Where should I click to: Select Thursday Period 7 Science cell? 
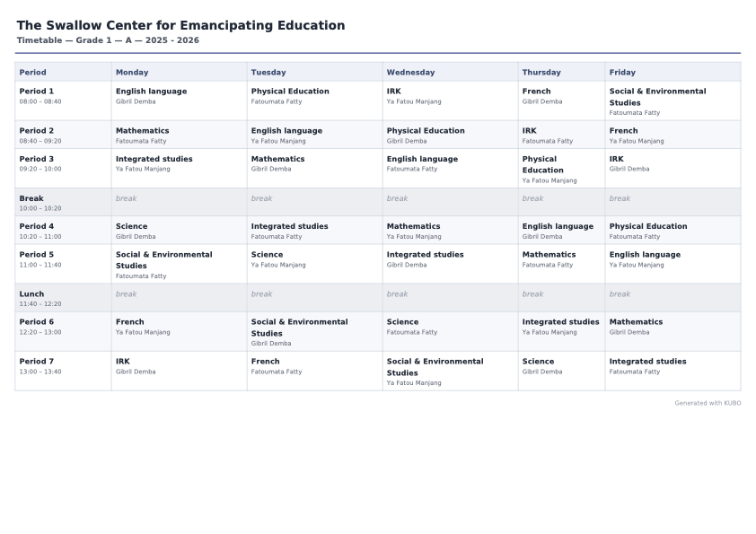click(x=562, y=371)
